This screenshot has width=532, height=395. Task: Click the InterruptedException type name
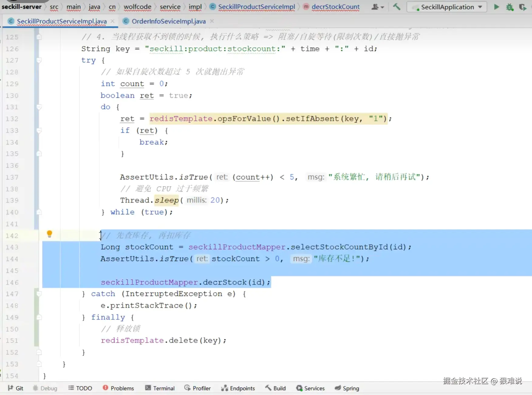[x=174, y=294]
